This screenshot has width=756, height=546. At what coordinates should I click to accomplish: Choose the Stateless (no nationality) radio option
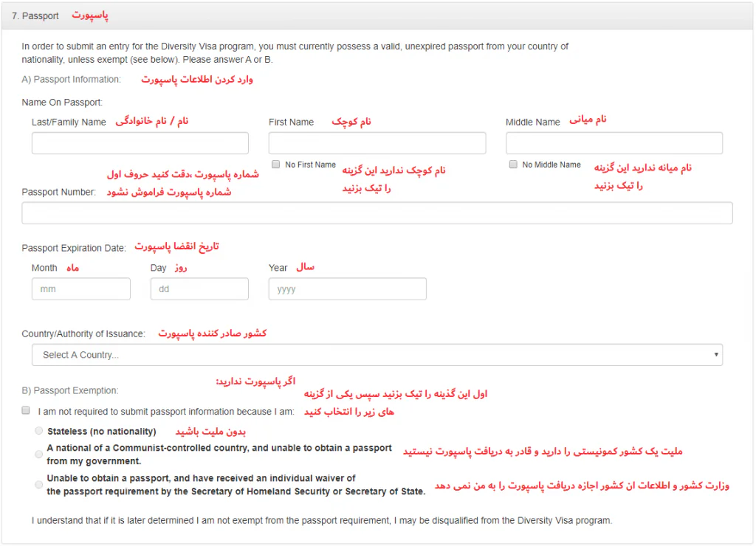point(38,431)
